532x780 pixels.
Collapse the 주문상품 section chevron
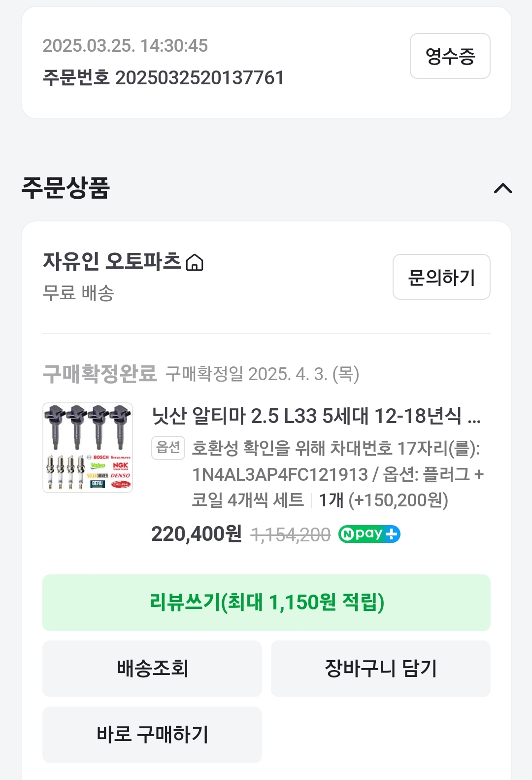pos(503,188)
